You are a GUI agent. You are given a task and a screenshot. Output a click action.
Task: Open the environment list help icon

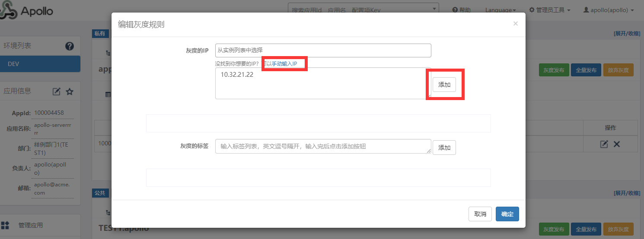click(x=70, y=46)
